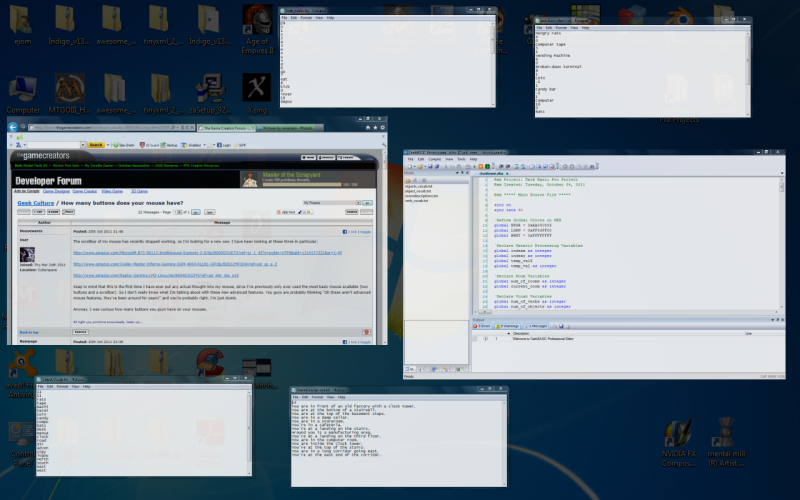Open the page number dropdown in forum thread

pos(178,212)
